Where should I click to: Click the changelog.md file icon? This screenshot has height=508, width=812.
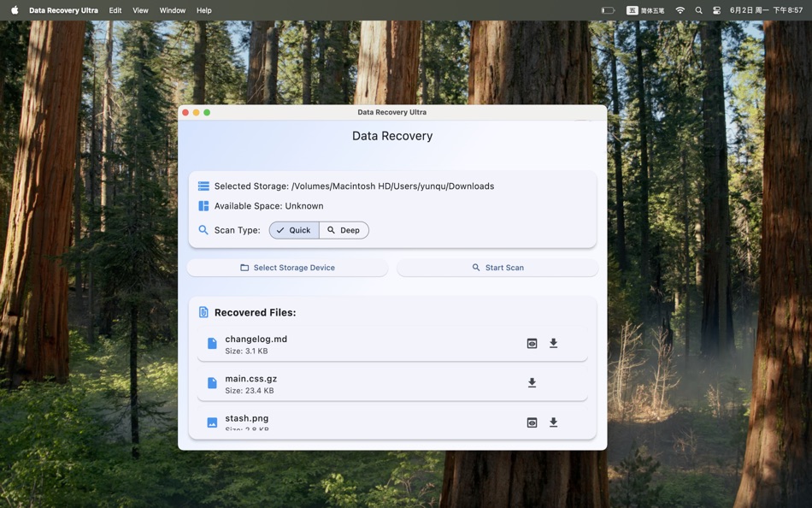click(212, 343)
